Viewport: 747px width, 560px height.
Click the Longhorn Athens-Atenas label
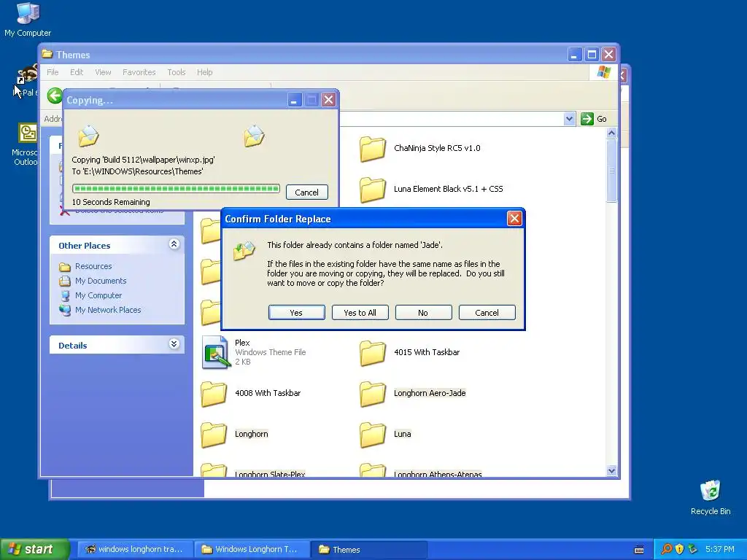pos(438,473)
